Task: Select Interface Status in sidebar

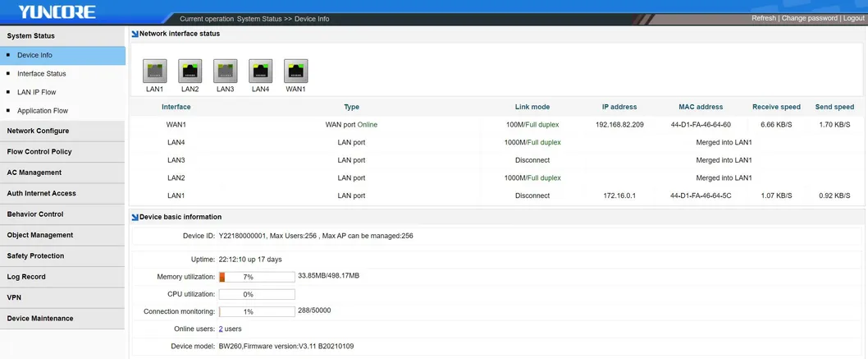Action: pos(41,74)
